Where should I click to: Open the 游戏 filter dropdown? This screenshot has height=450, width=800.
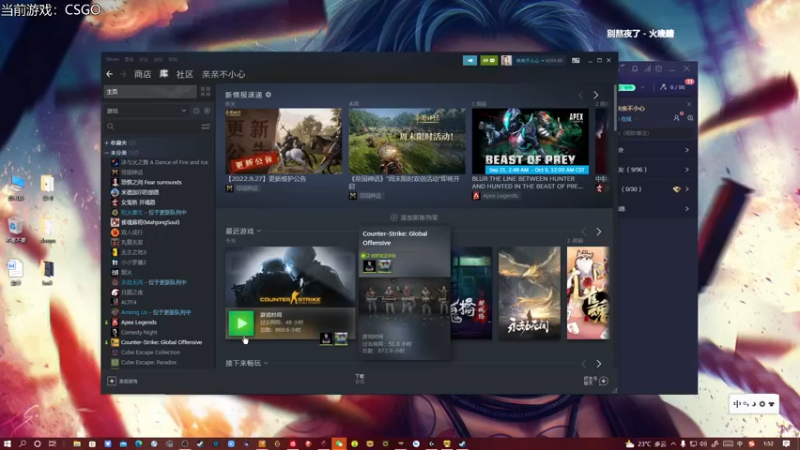146,111
